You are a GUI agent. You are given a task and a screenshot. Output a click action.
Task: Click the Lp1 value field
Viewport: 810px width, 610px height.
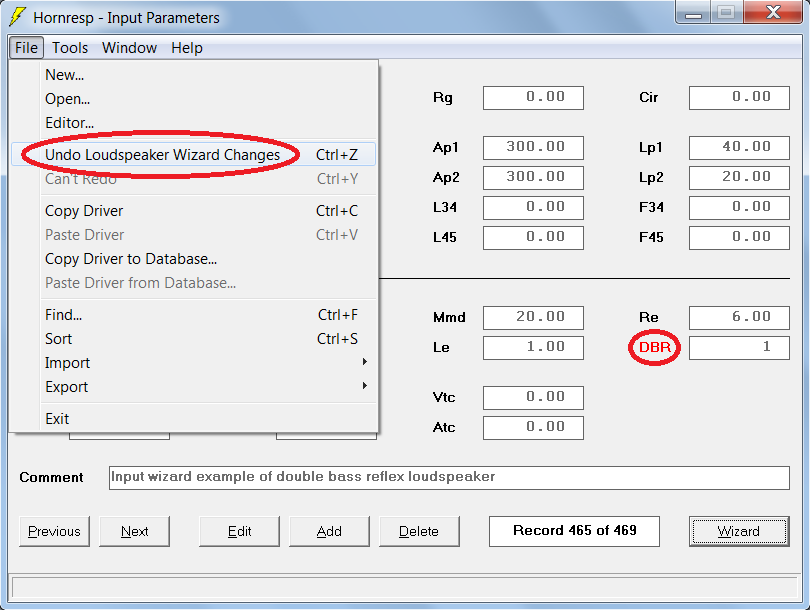click(739, 148)
